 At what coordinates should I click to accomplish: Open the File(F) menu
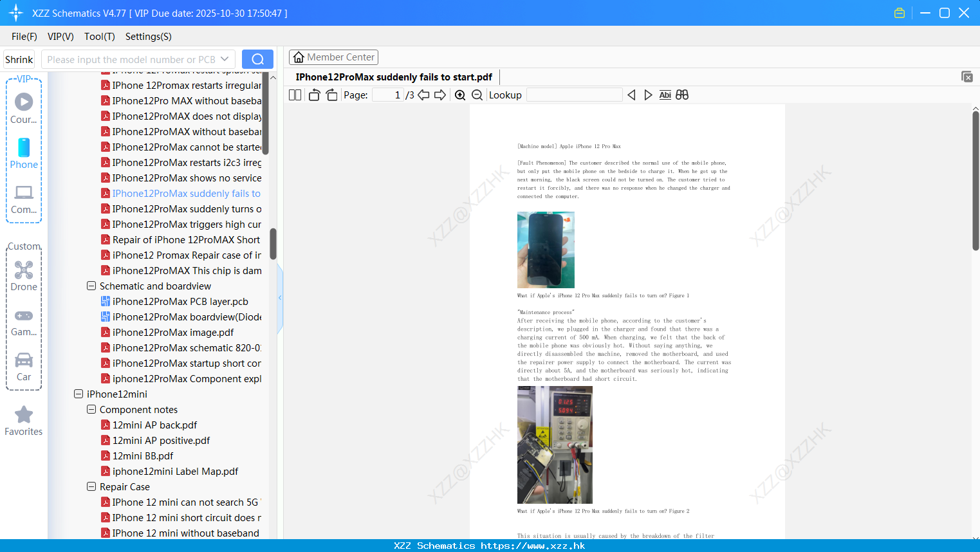24,37
